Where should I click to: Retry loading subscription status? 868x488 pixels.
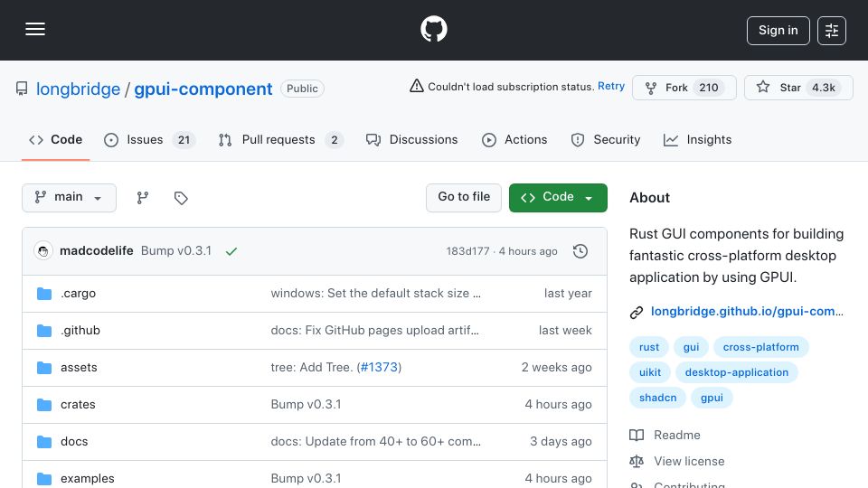coord(611,87)
